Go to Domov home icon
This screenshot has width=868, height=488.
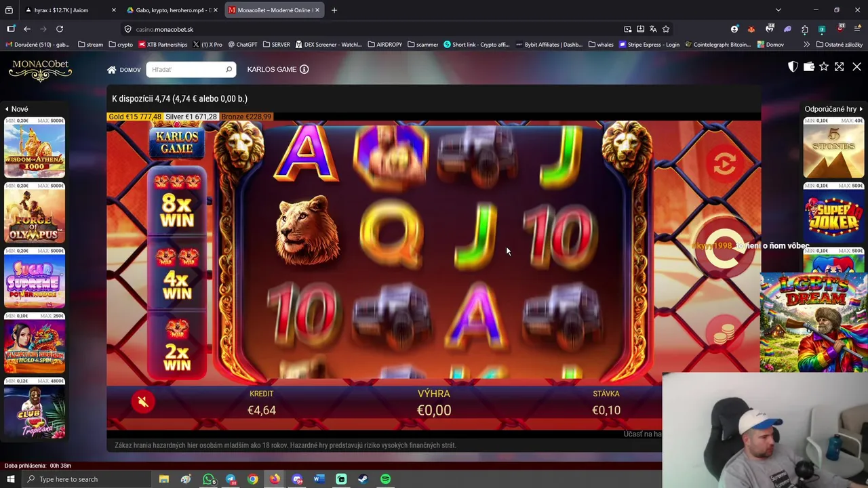[x=111, y=69]
